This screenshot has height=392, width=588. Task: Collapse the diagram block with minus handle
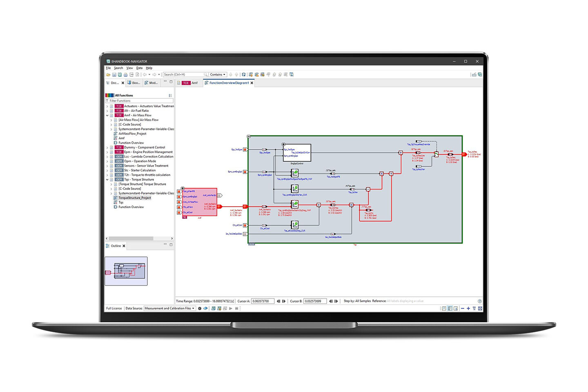(x=249, y=136)
